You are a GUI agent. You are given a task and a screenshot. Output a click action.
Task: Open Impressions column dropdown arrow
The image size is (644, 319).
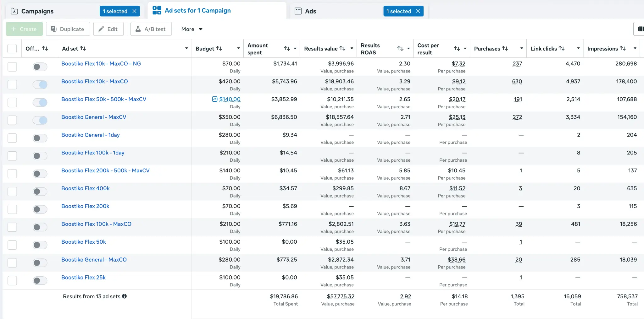tap(635, 48)
